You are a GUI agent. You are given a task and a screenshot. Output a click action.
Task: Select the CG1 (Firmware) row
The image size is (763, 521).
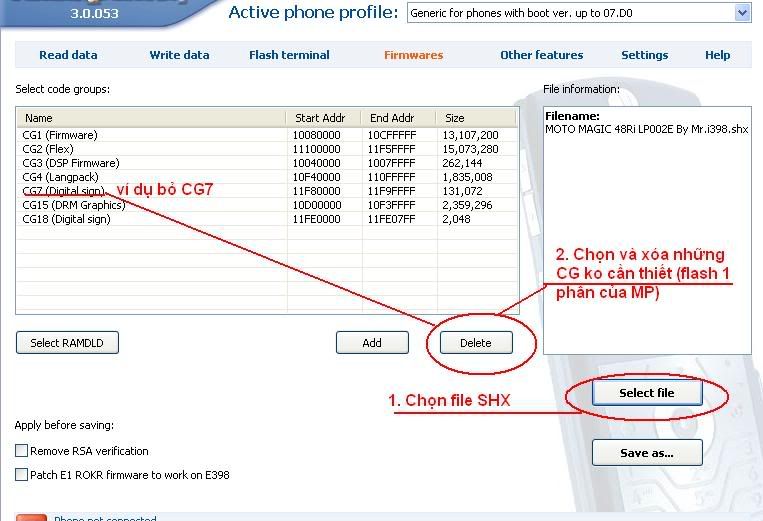pos(60,135)
